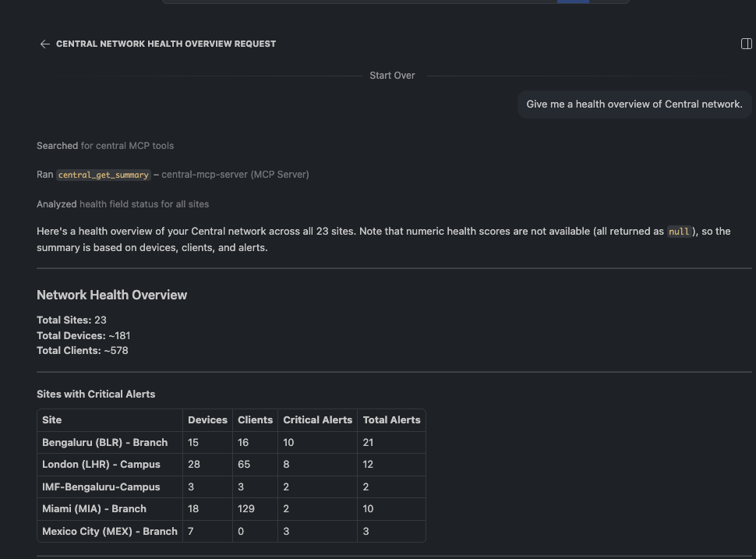Viewport: 756px width, 559px height.
Task: Click the search input field at the top
Action: [359, 1]
